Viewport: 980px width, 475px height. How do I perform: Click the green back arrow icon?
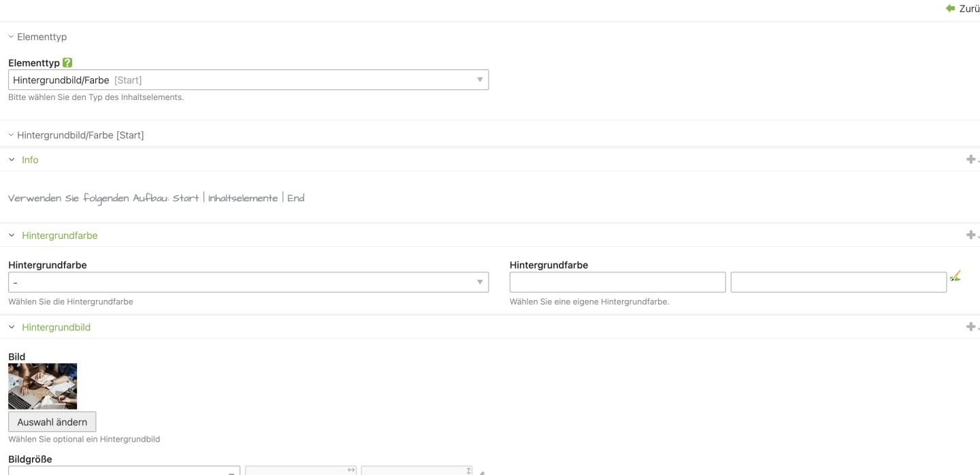click(x=950, y=8)
